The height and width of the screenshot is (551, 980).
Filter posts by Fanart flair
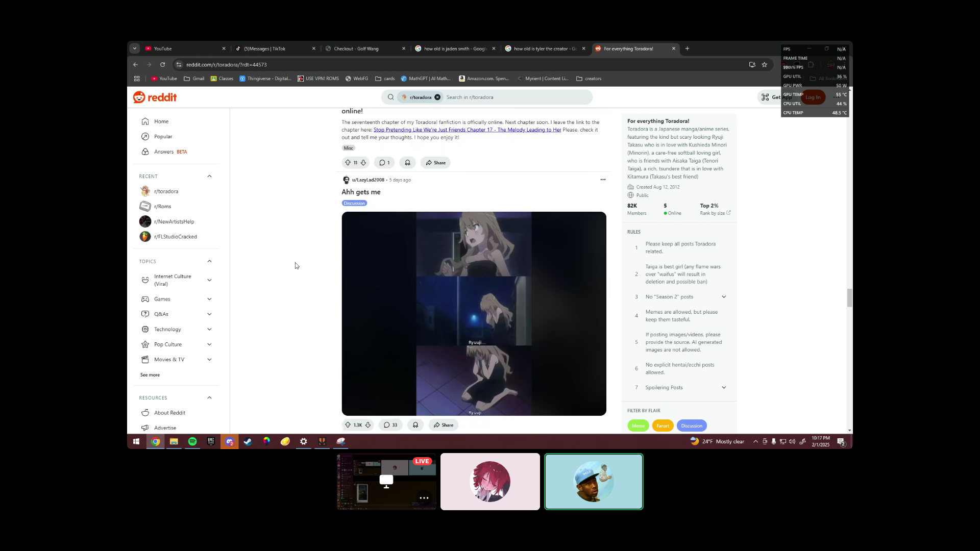point(663,426)
